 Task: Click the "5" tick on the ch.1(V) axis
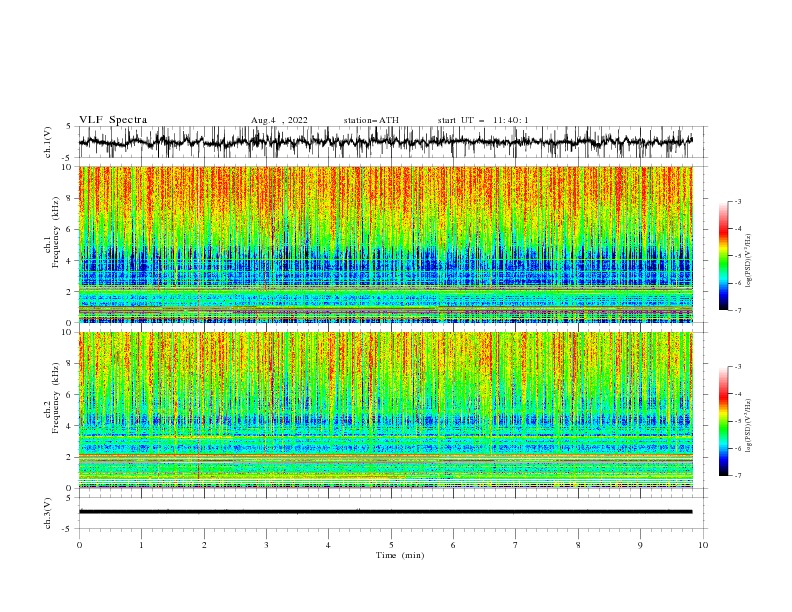click(x=70, y=126)
